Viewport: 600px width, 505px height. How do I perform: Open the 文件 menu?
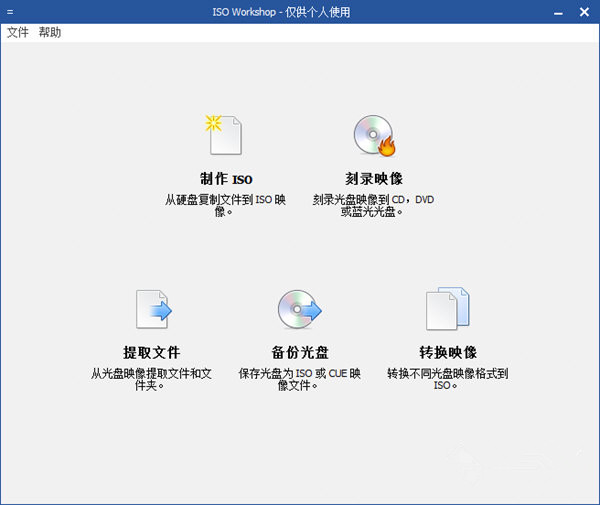18,33
